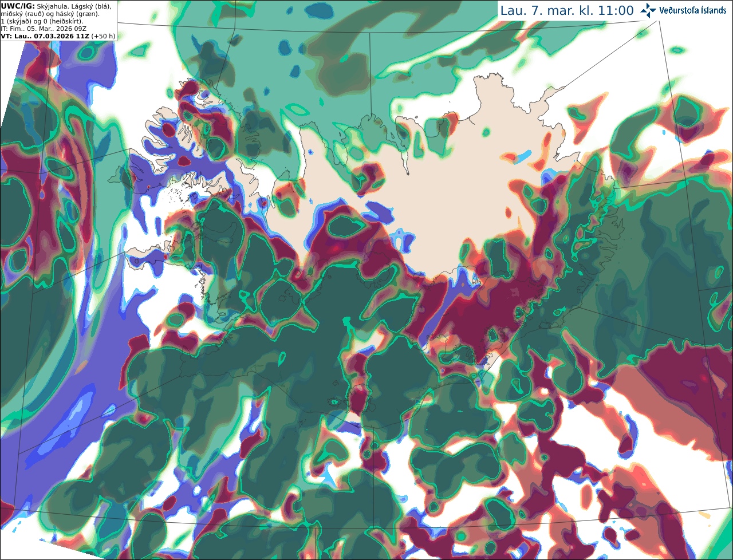
Task: Click the 'IT: Fim.. 05. Mar.. 2026 09Z' line
Action: (44, 28)
